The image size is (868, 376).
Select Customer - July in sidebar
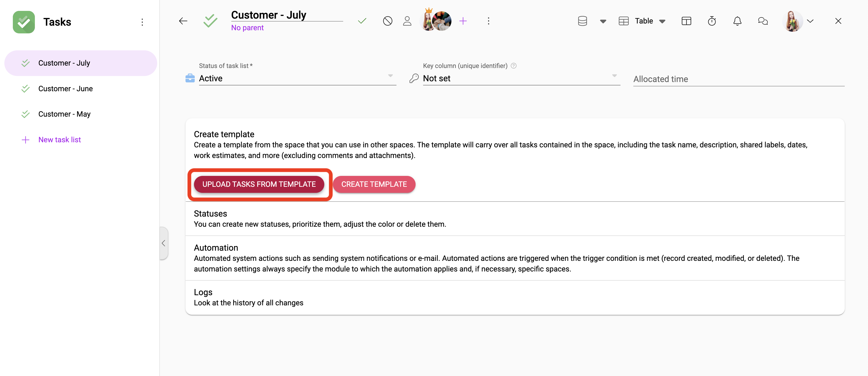click(x=81, y=63)
